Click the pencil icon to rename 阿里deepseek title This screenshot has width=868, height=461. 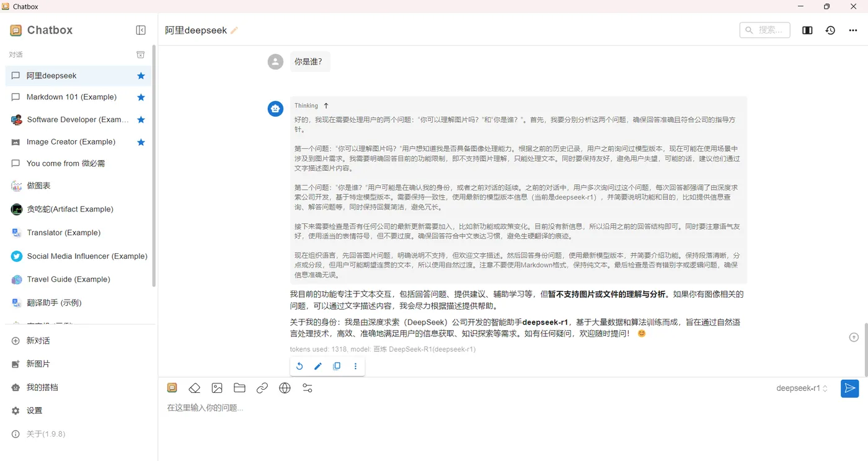pyautogui.click(x=234, y=30)
